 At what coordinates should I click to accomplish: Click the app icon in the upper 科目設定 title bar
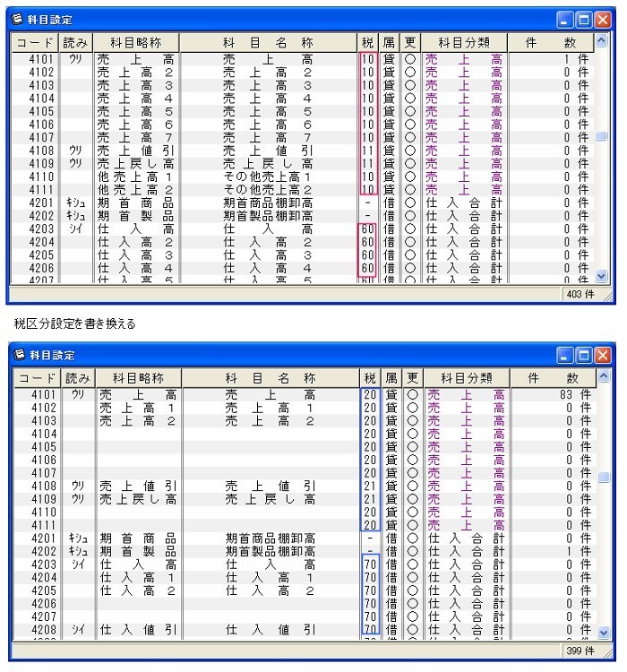click(18, 19)
